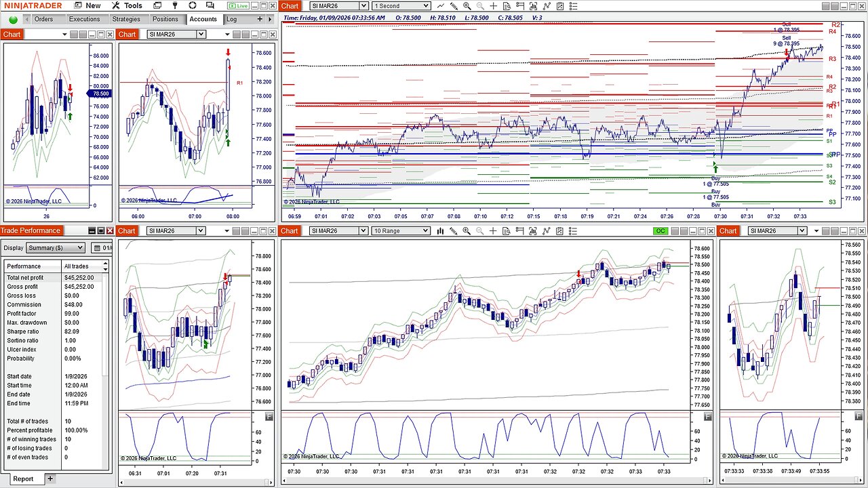Open Data Series in 10 Range chart
The width and height of the screenshot is (868, 488).
click(532, 231)
